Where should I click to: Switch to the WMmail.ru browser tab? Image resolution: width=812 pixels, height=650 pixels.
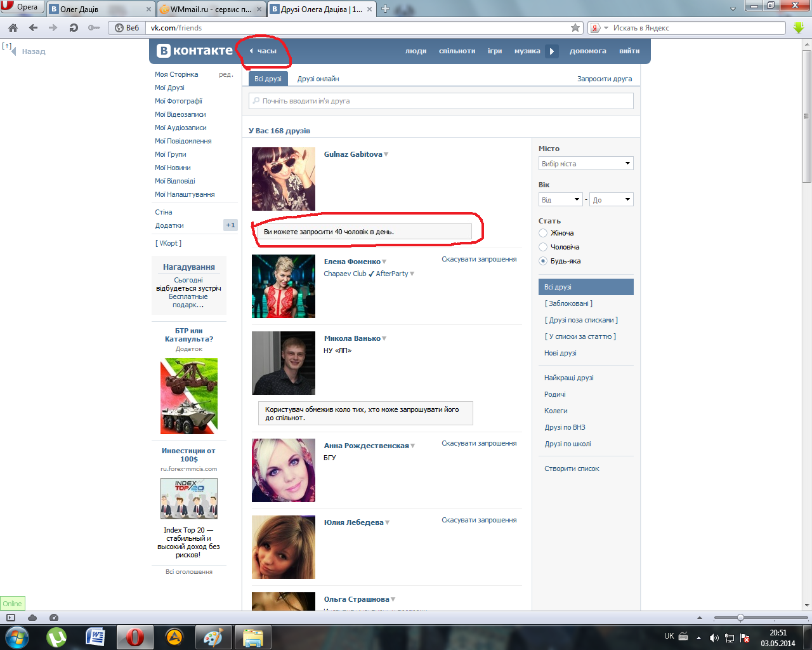tap(211, 9)
